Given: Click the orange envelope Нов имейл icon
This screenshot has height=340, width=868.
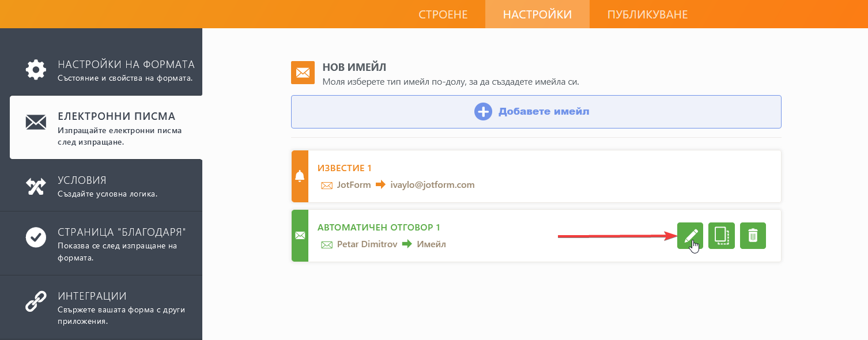Looking at the screenshot, I should pyautogui.click(x=303, y=73).
